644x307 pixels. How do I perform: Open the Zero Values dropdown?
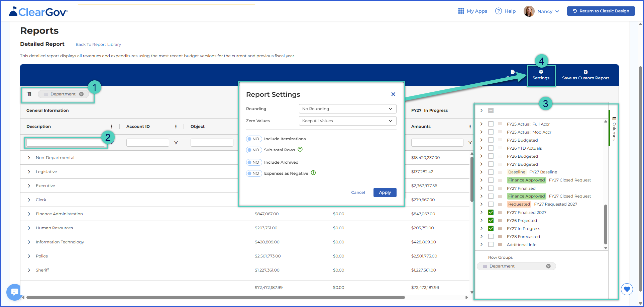click(347, 121)
